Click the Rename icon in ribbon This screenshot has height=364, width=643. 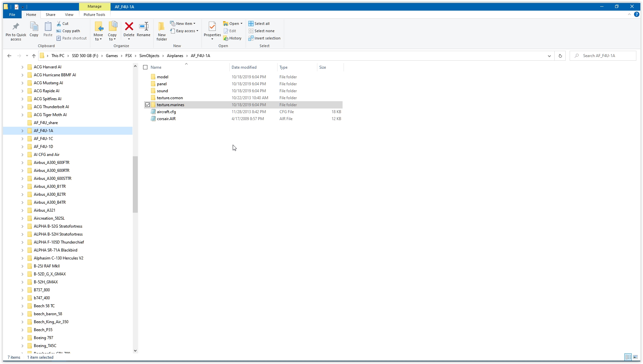(143, 27)
